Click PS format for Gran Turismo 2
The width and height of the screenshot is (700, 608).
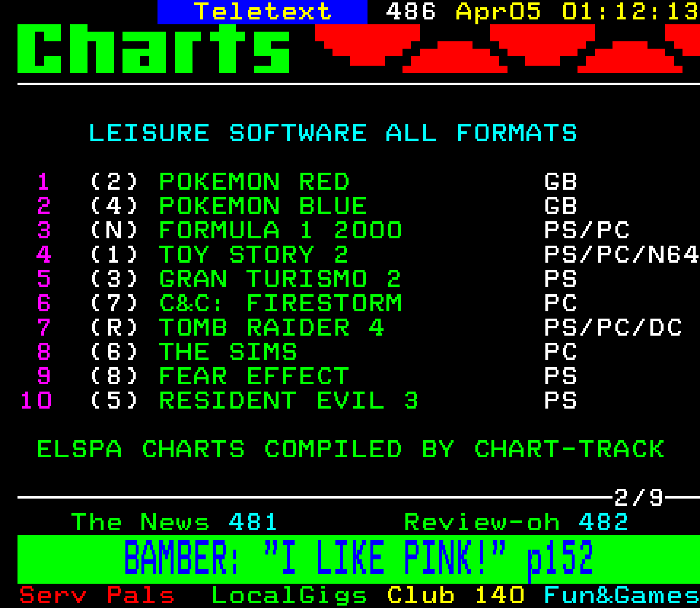click(x=560, y=279)
